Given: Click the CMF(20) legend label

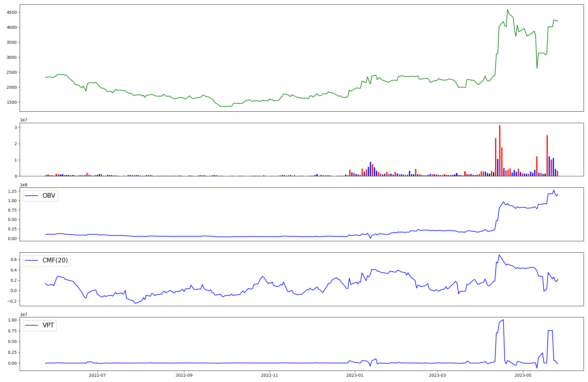Looking at the screenshot, I should (55, 260).
